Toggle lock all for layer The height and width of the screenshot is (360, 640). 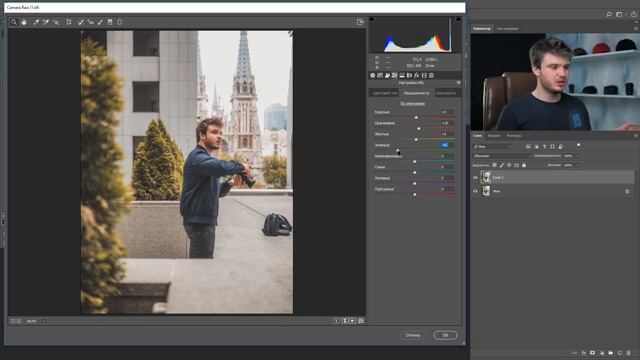[524, 165]
